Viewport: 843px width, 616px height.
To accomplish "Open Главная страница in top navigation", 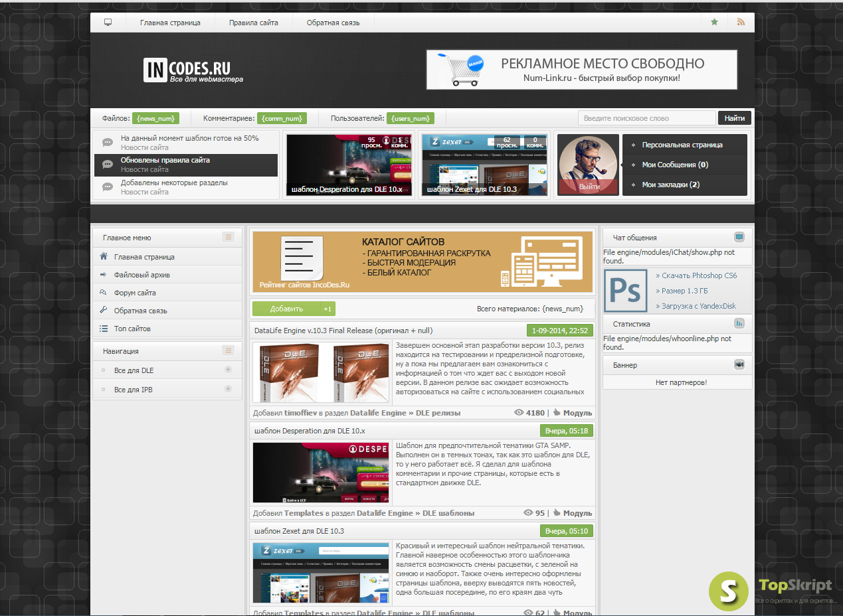I will pos(170,23).
